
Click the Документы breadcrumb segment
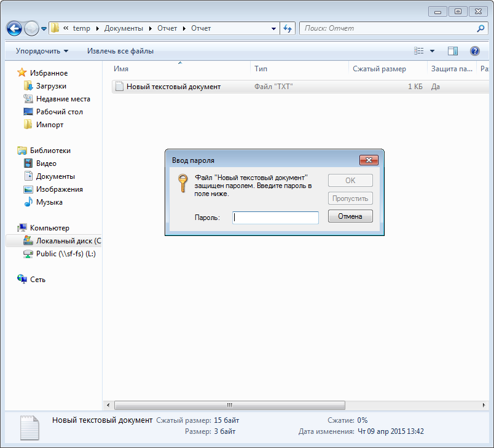click(x=123, y=28)
